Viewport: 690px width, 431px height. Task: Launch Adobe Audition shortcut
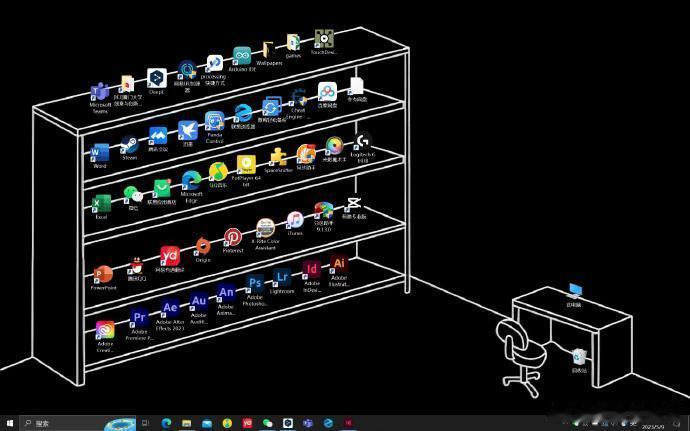pos(198,301)
